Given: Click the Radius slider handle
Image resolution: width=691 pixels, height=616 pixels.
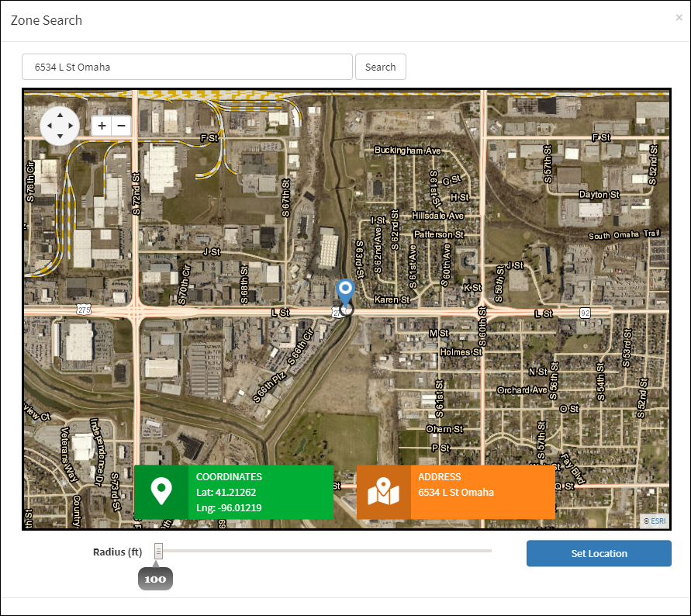Looking at the screenshot, I should coord(159,551).
